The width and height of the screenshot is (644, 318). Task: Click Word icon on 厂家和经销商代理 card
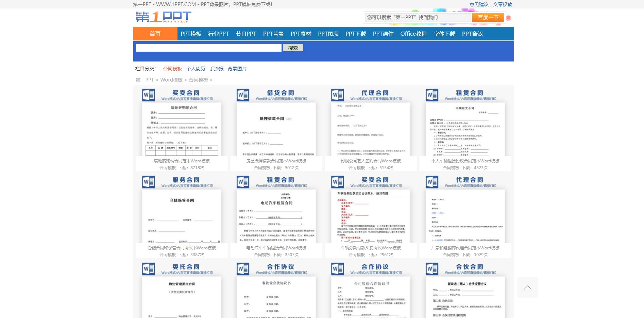pyautogui.click(x=432, y=182)
